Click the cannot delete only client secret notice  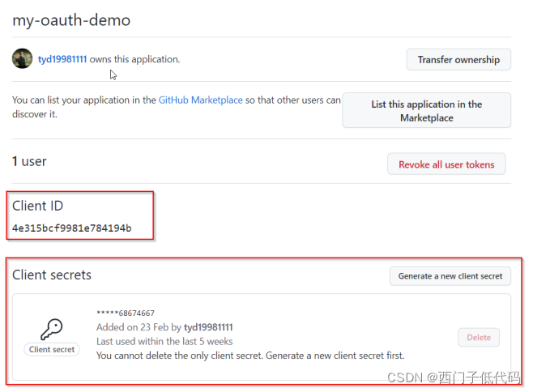(250, 356)
